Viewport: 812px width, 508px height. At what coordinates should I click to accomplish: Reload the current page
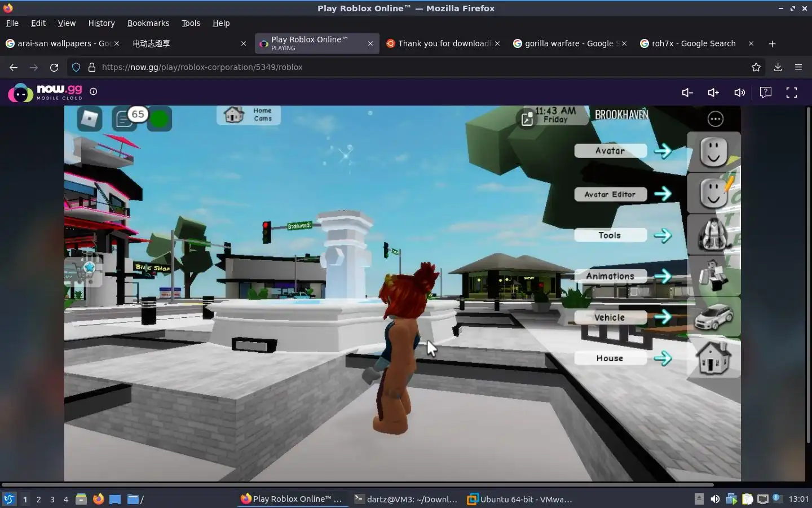point(54,67)
